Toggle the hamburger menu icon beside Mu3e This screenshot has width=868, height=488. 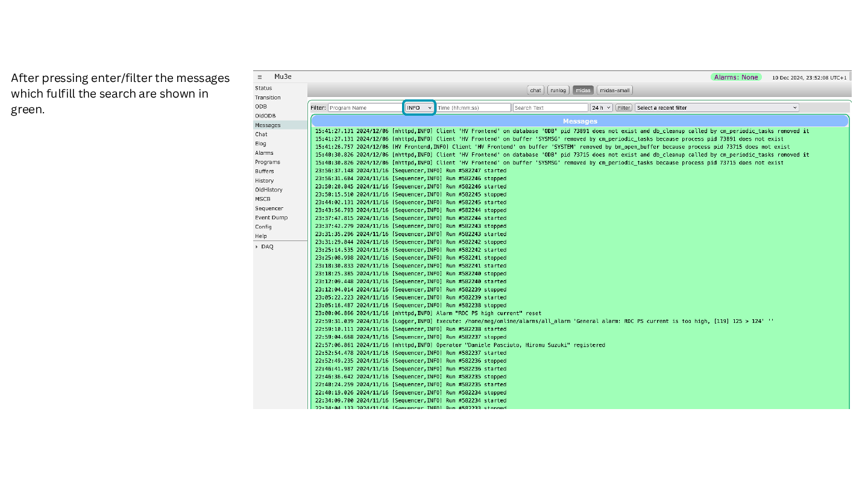click(x=259, y=77)
